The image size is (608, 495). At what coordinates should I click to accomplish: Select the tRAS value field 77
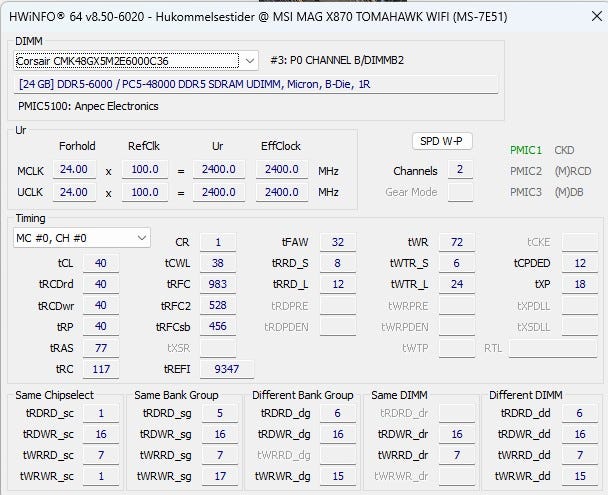pos(101,348)
